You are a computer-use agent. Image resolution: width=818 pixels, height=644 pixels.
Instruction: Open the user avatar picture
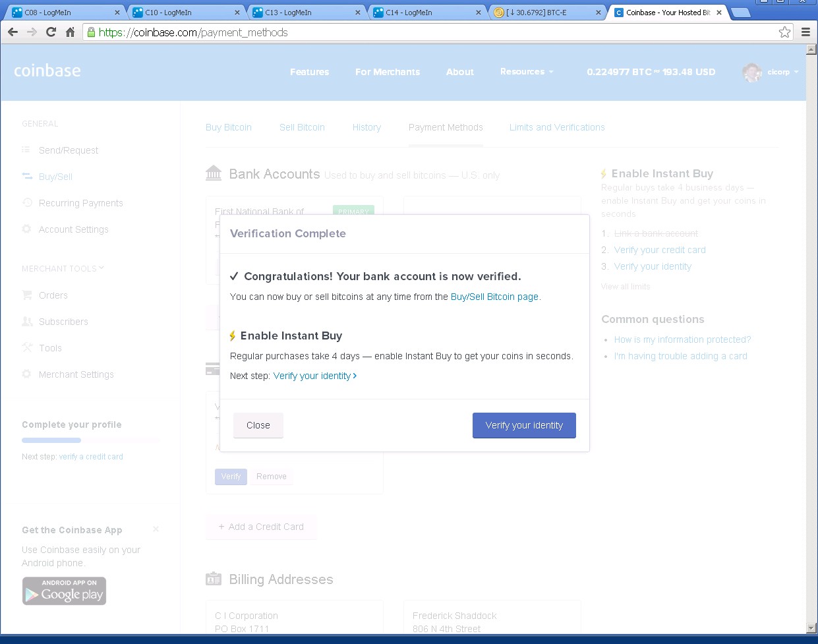[752, 72]
